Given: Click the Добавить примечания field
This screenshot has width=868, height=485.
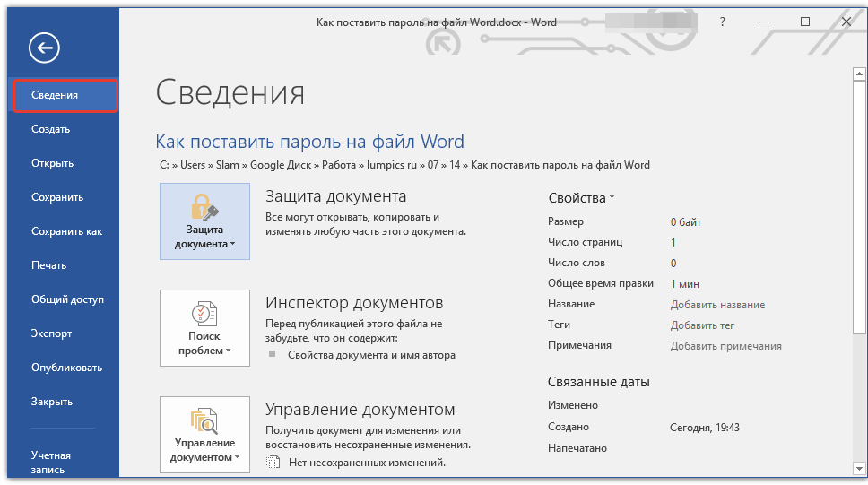Looking at the screenshot, I should (725, 346).
